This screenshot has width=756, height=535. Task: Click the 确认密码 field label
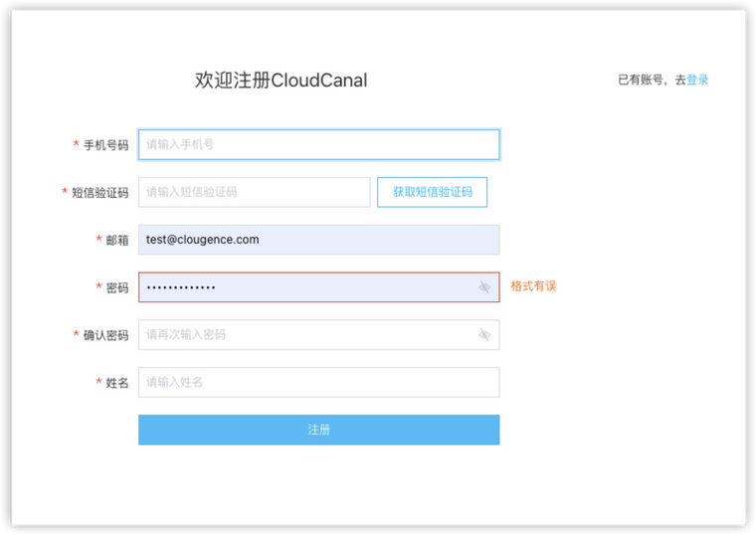click(x=105, y=335)
